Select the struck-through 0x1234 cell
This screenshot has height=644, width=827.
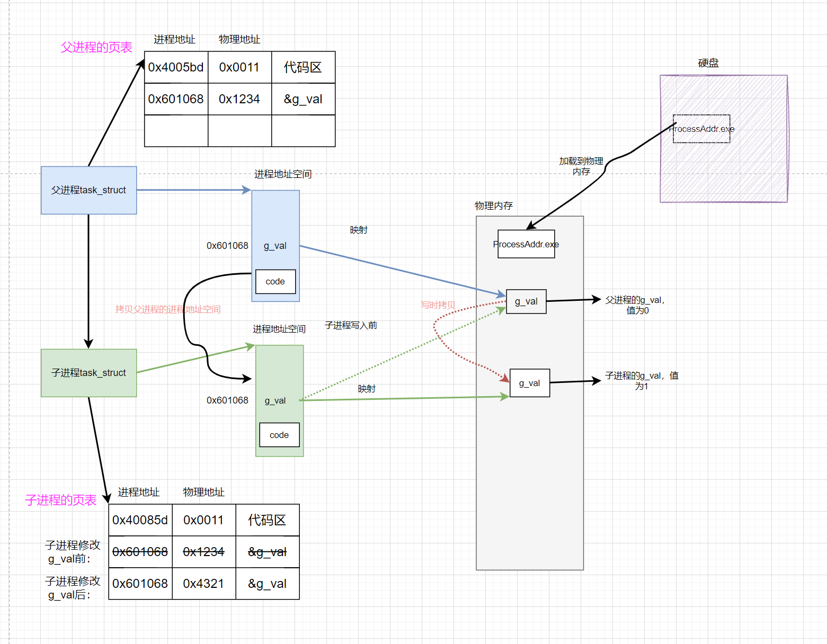pos(204,552)
